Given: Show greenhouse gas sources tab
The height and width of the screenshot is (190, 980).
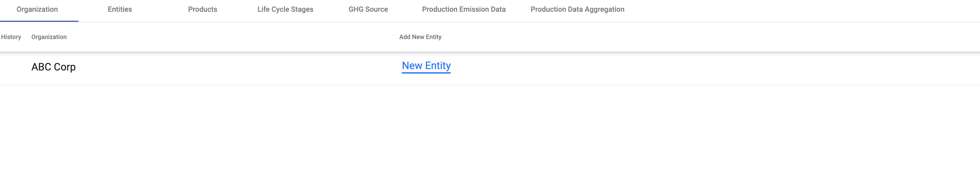Looking at the screenshot, I should pos(368,10).
